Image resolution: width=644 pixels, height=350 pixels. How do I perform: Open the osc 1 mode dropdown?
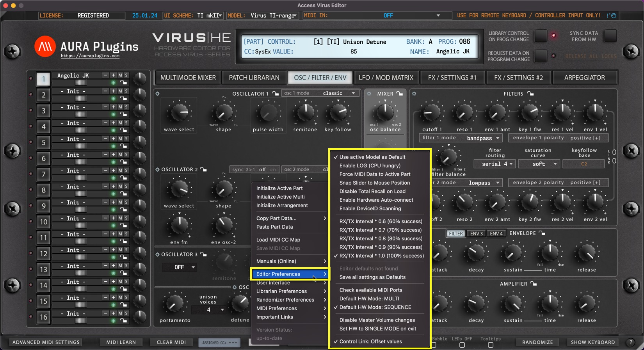click(x=320, y=93)
